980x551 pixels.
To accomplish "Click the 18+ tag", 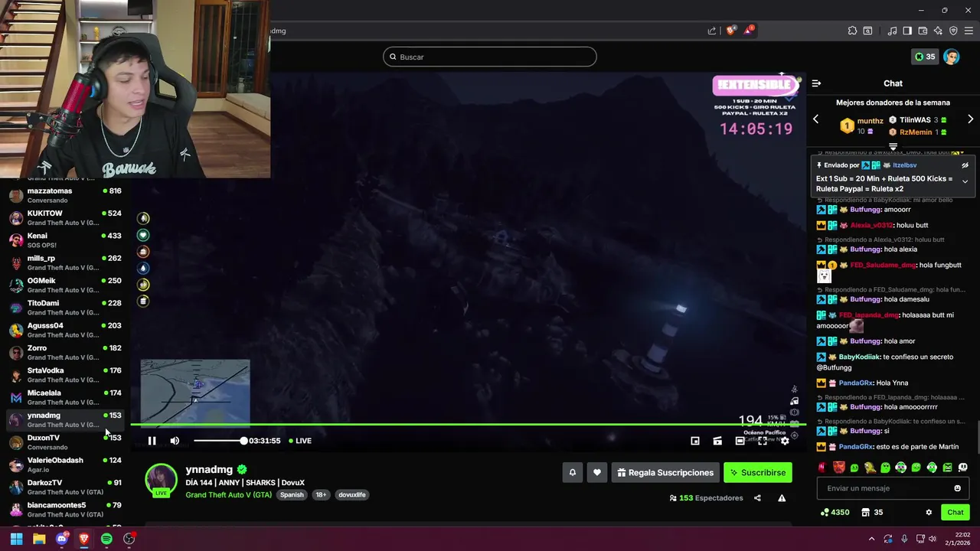I will (321, 495).
